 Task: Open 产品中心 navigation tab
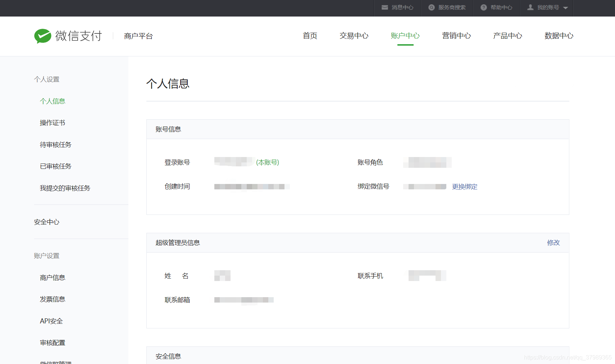[507, 36]
